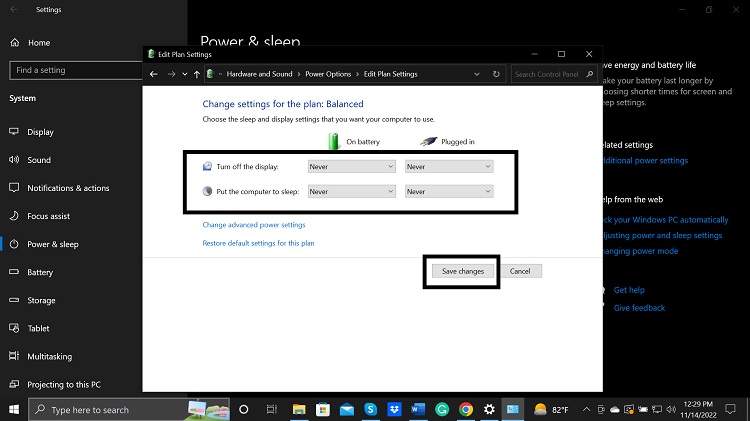The image size is (750, 421).
Task: Expand 'Turn off the display' Plugged in dropdown
Action: pos(449,166)
